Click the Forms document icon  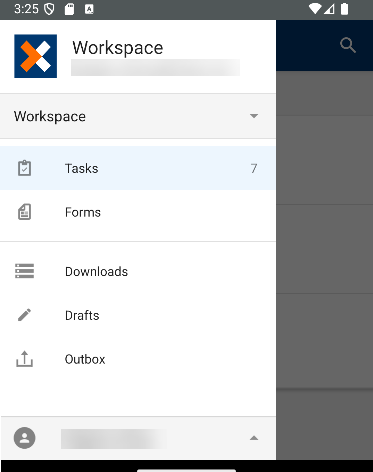click(24, 212)
